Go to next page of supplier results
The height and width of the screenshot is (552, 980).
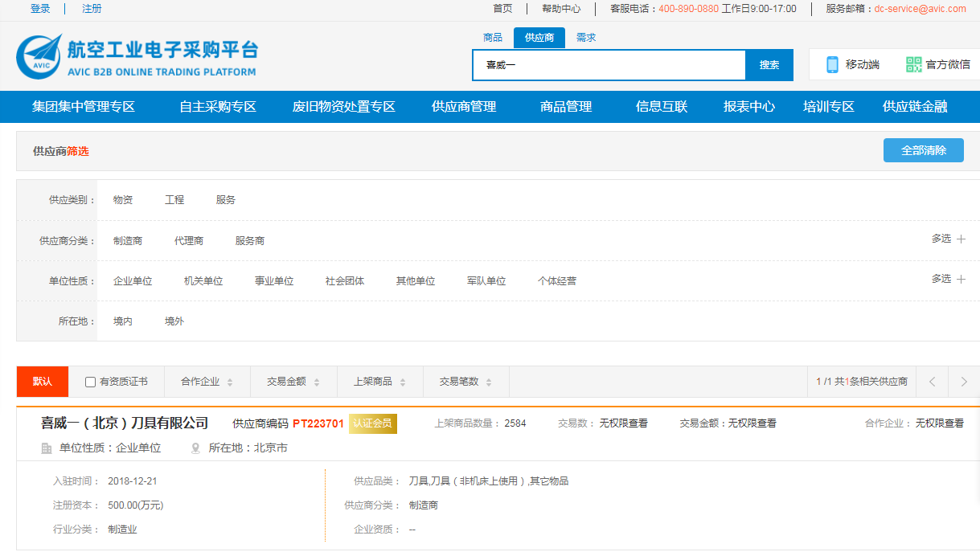pos(964,382)
